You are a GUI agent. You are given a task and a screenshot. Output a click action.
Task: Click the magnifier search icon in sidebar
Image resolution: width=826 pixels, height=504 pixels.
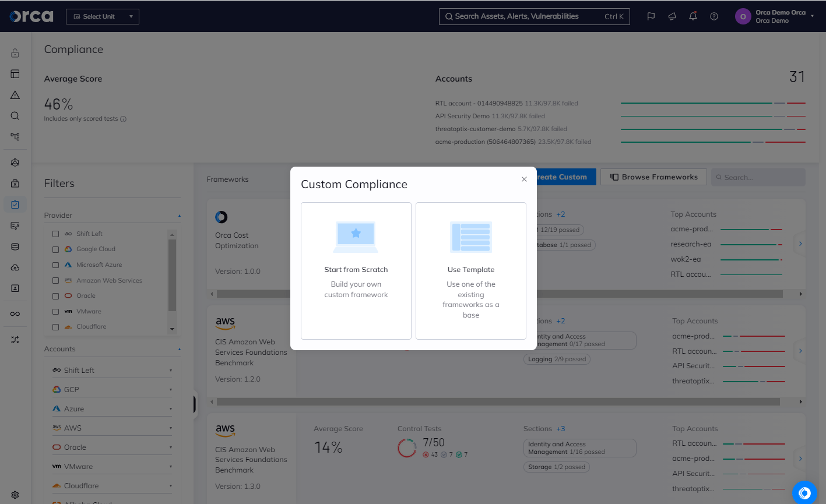[15, 115]
